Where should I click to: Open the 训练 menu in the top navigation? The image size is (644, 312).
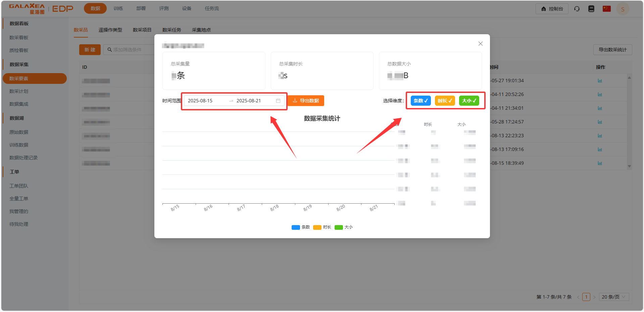tap(118, 8)
